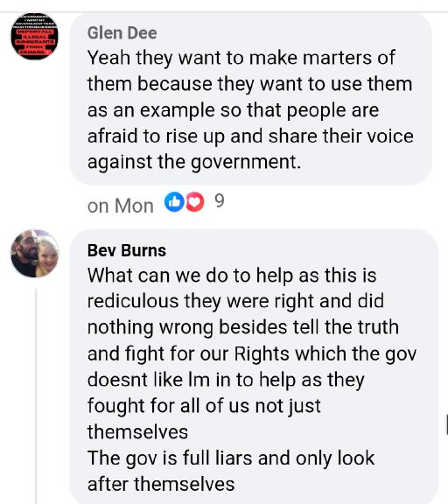Viewport: 448px width, 504px height.
Task: Open Bev Burns' profile photo
Action: 35,253
